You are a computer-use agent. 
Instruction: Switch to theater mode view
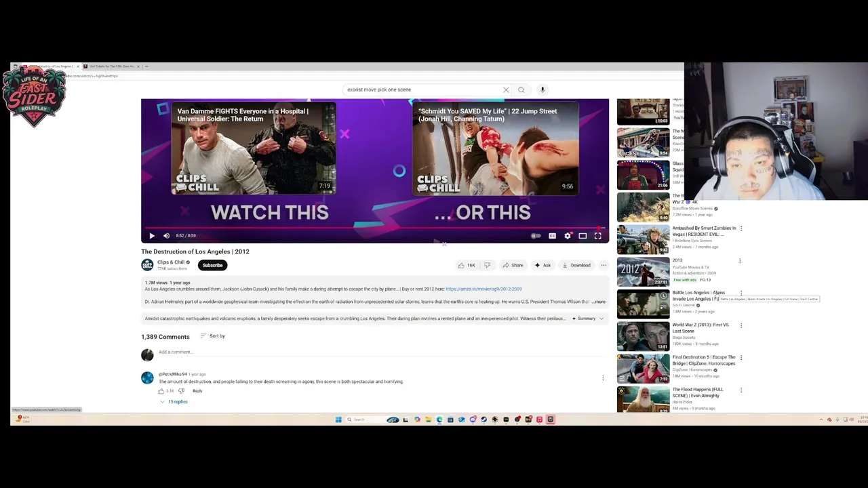583,236
